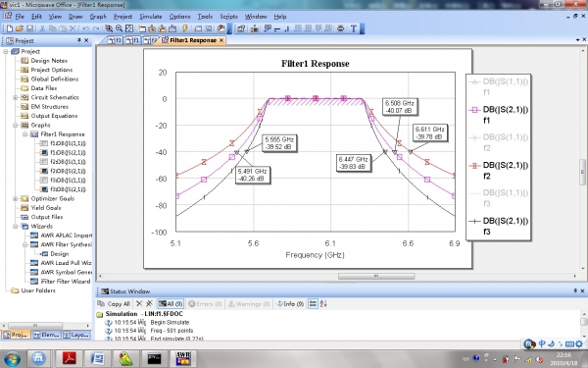588x368 pixels.
Task: Toggle the Info (9) messages filter
Action: [x=290, y=304]
